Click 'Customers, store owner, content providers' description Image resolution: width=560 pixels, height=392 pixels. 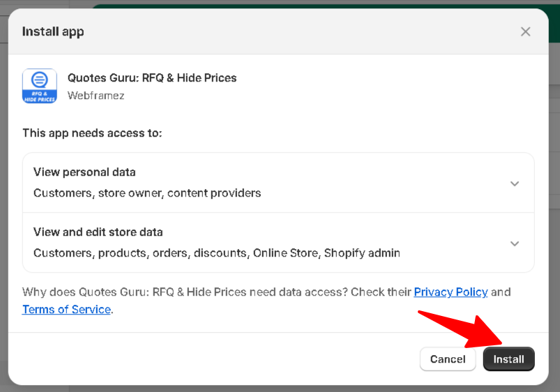tap(147, 193)
